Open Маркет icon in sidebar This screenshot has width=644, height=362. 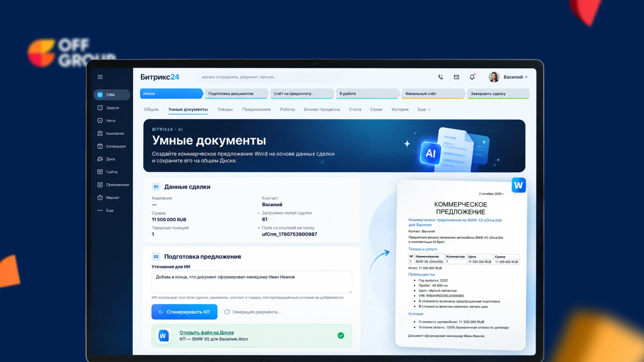pyautogui.click(x=100, y=198)
